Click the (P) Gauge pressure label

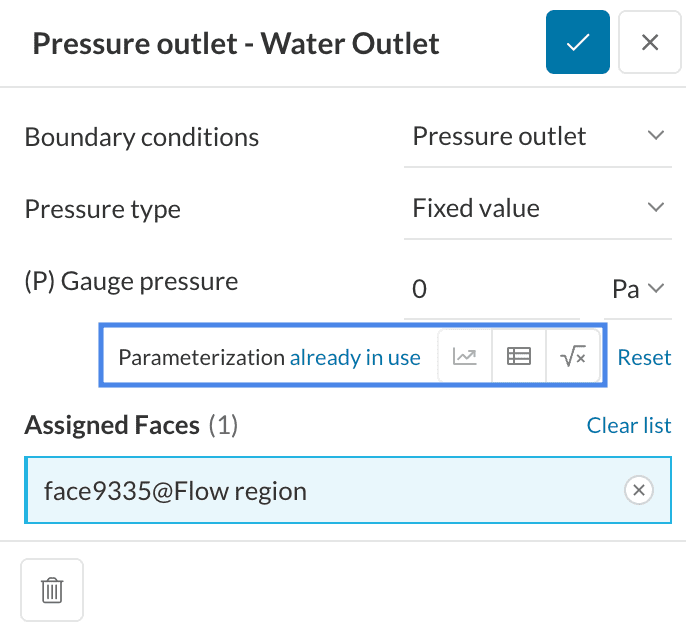[x=131, y=281]
